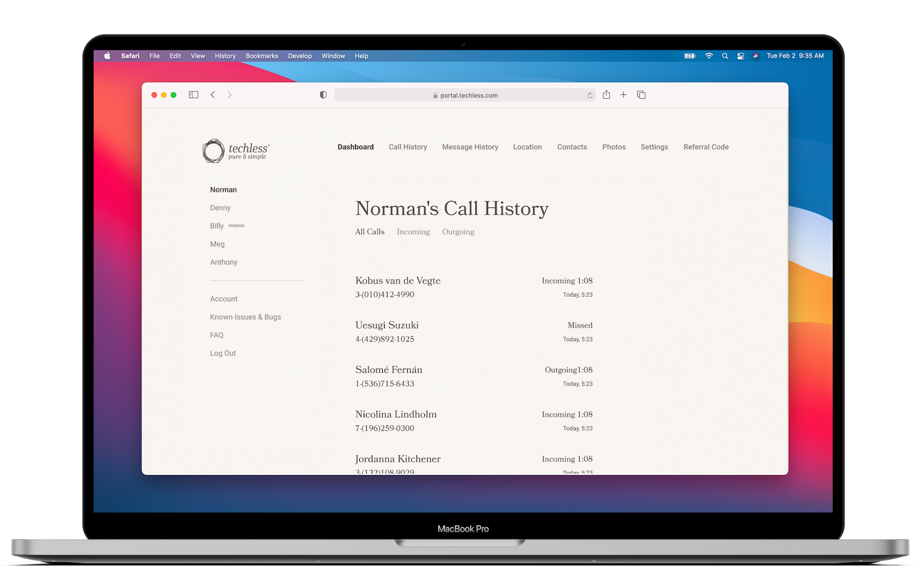The width and height of the screenshot is (924, 583).
Task: Go forward with the right chevron
Action: [x=229, y=95]
